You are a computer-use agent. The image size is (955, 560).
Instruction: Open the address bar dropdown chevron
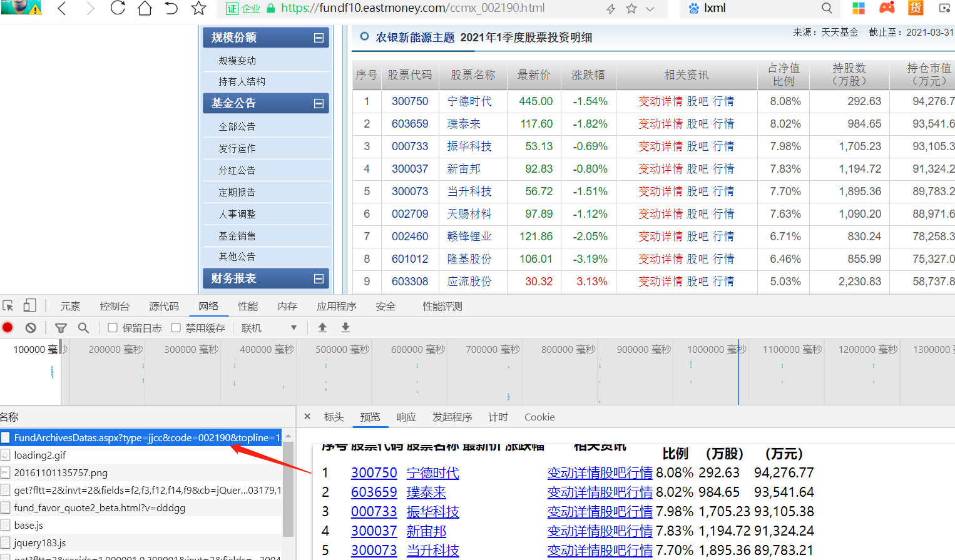(x=650, y=9)
